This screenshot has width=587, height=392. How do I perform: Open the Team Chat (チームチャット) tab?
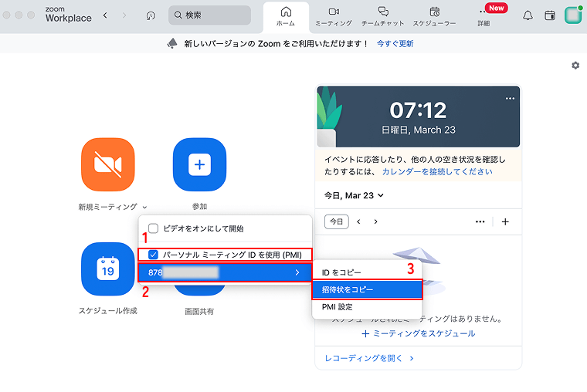(382, 16)
